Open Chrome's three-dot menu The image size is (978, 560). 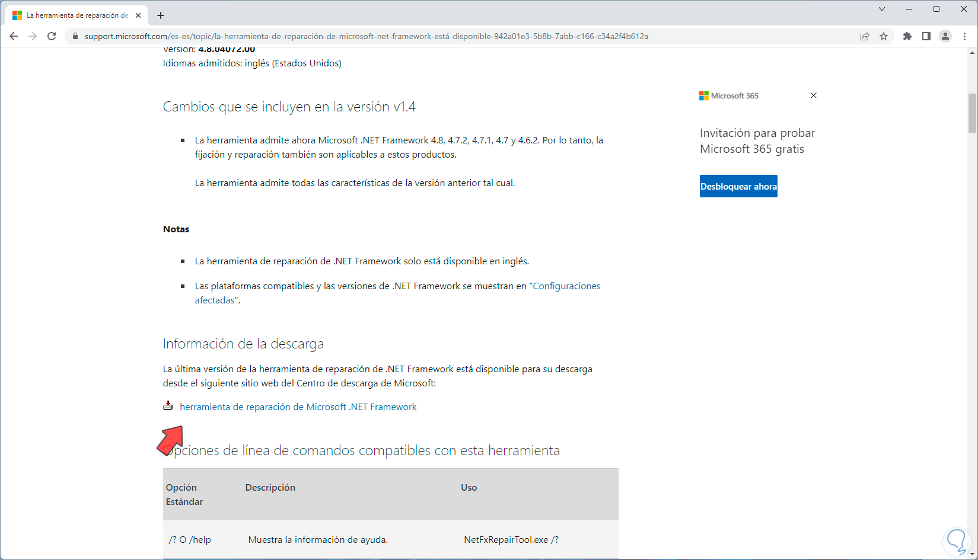965,36
